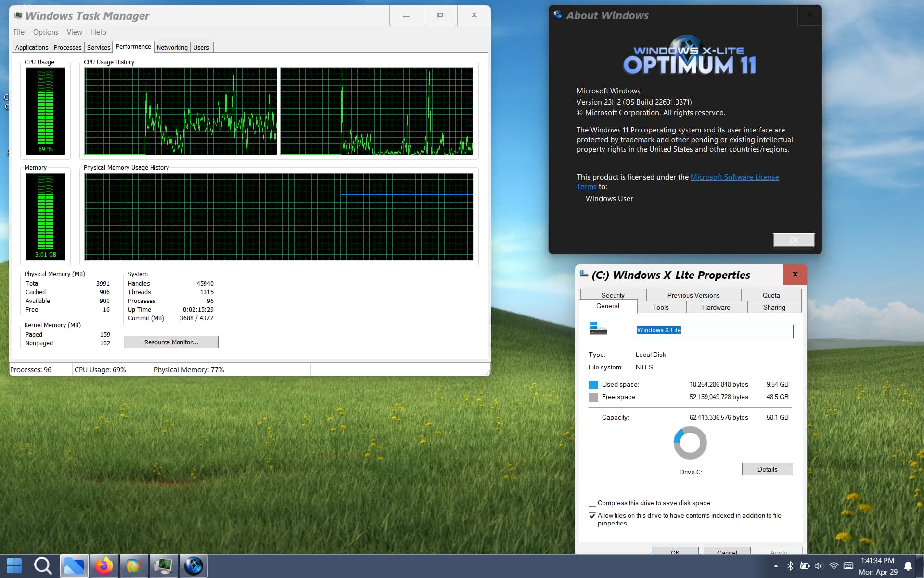The width and height of the screenshot is (924, 578).
Task: Click the Windows X-Lite drive label field
Action: 714,331
